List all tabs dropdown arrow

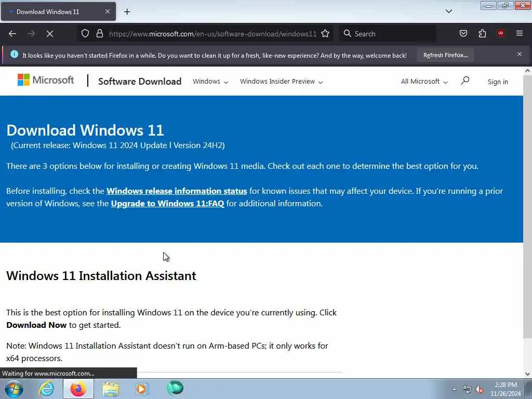[x=448, y=11]
